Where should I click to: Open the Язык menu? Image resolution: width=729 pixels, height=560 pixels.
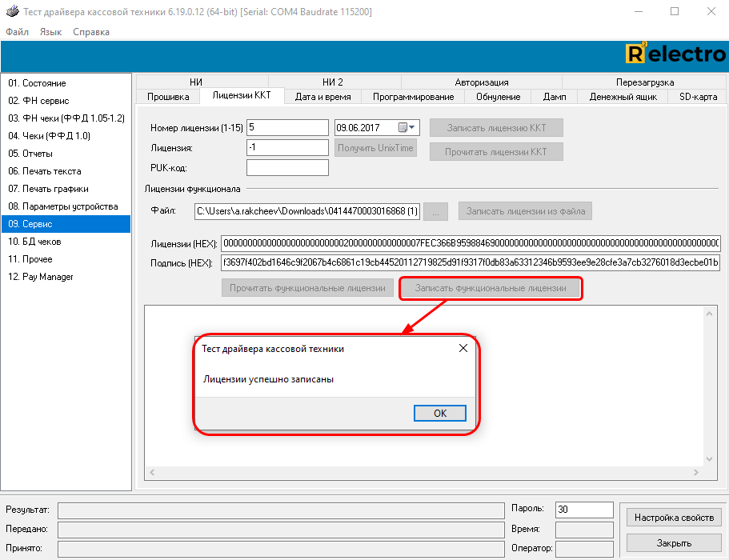[50, 32]
